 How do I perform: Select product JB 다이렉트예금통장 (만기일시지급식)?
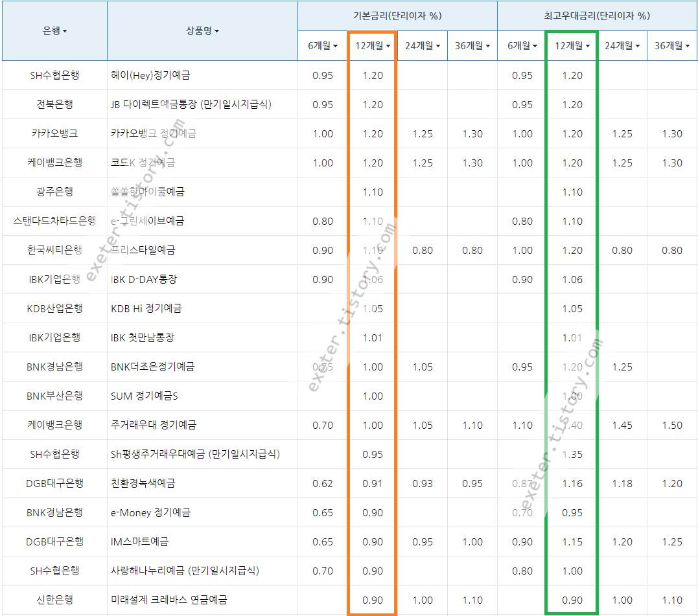(x=191, y=104)
